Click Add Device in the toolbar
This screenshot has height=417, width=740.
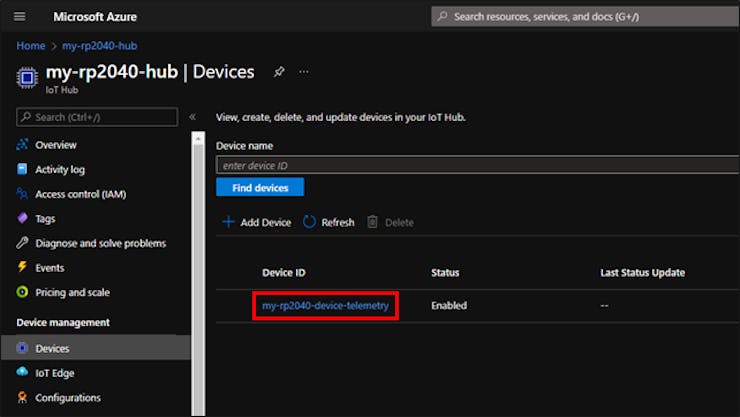(256, 222)
